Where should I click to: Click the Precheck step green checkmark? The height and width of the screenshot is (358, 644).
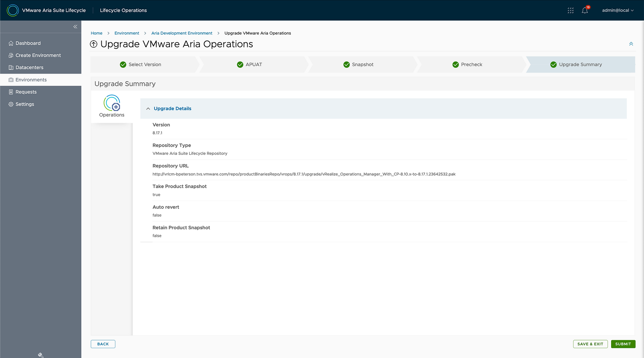(455, 64)
